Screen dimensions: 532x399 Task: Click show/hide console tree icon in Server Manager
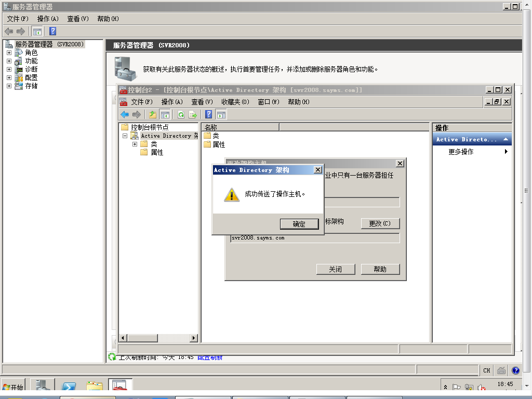pyautogui.click(x=37, y=31)
